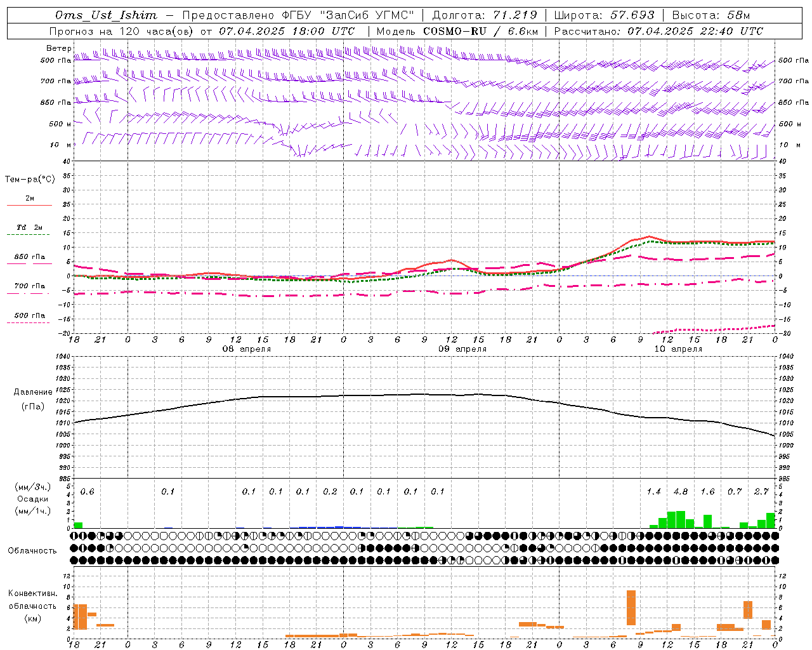Click the station name Oms_Ust_Ishim

pos(105,15)
